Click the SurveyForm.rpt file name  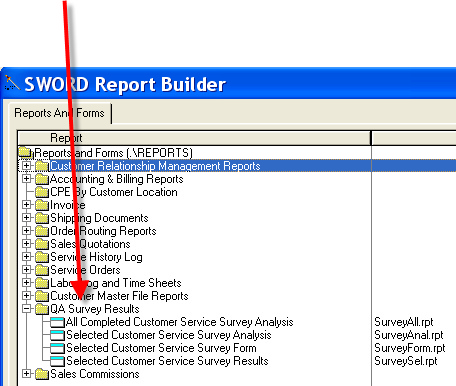410,348
